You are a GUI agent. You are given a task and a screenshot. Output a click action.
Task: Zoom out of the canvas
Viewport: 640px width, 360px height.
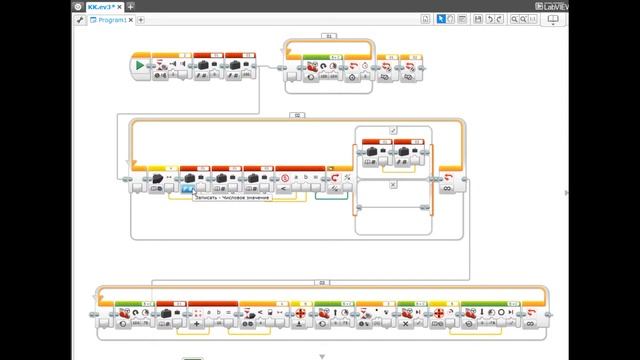[x=514, y=19]
